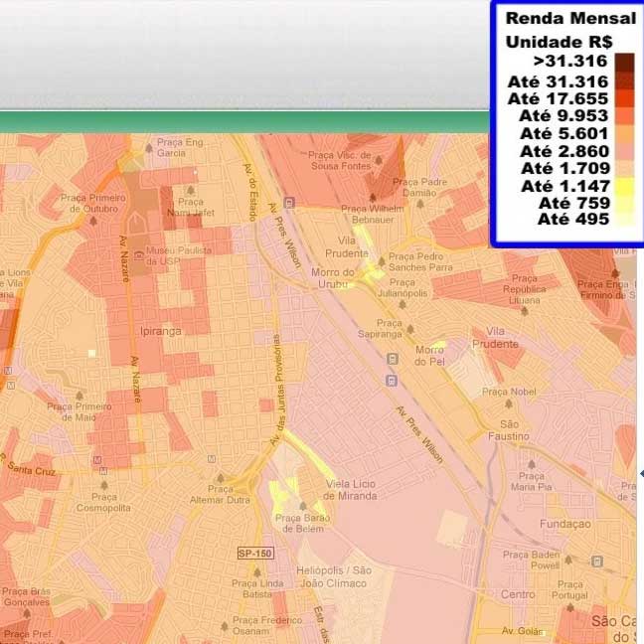Select the Praça Cosmopolita park icon
The width and height of the screenshot is (644, 644).
(x=103, y=485)
